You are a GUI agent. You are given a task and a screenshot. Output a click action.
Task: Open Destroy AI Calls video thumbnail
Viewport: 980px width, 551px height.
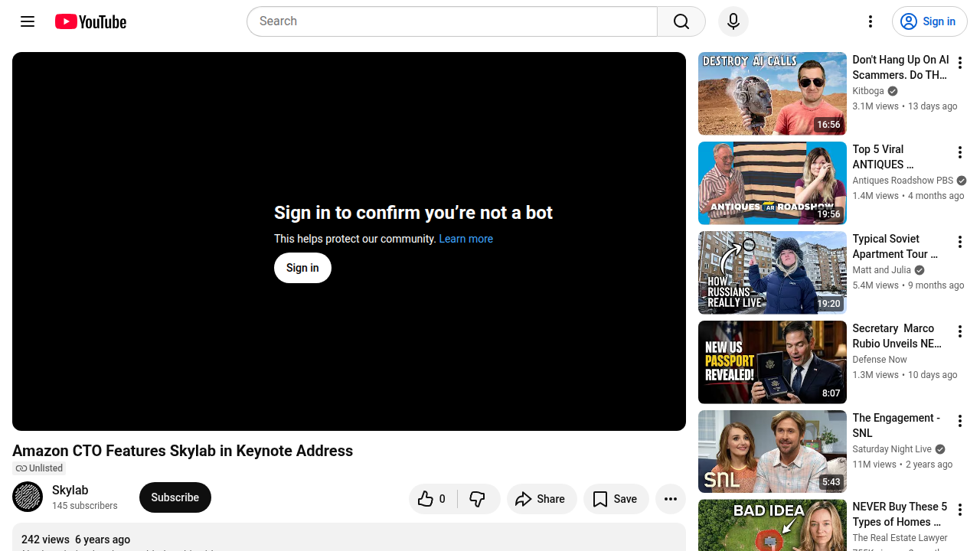[773, 93]
